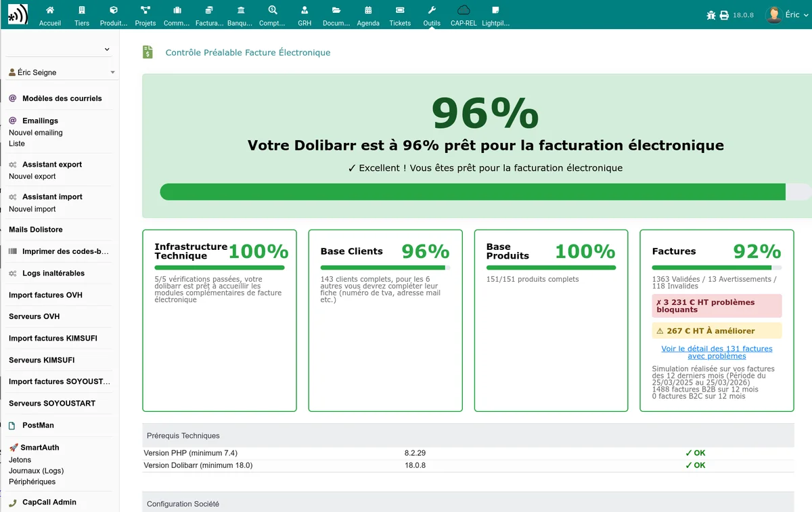Image resolution: width=812 pixels, height=512 pixels.
Task: Open the Éric Seigne sidebar dropdown
Action: click(x=61, y=72)
